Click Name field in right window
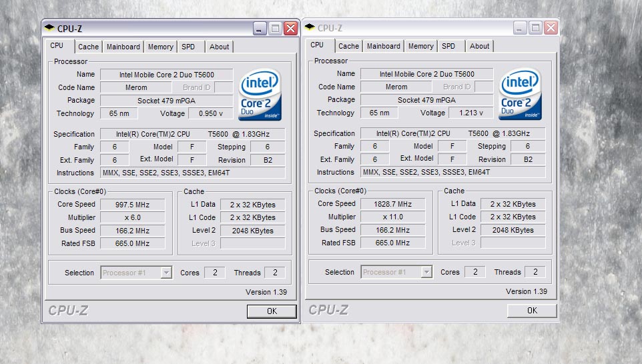Viewport: 642px width, 364px height. [427, 73]
